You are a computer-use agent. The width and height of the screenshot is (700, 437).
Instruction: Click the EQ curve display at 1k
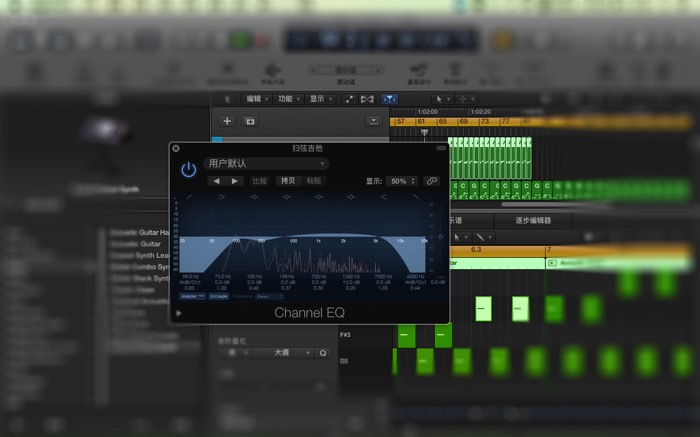(318, 241)
